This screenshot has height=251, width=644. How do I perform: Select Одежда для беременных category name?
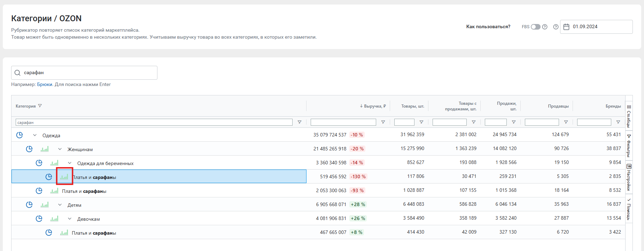(106, 163)
